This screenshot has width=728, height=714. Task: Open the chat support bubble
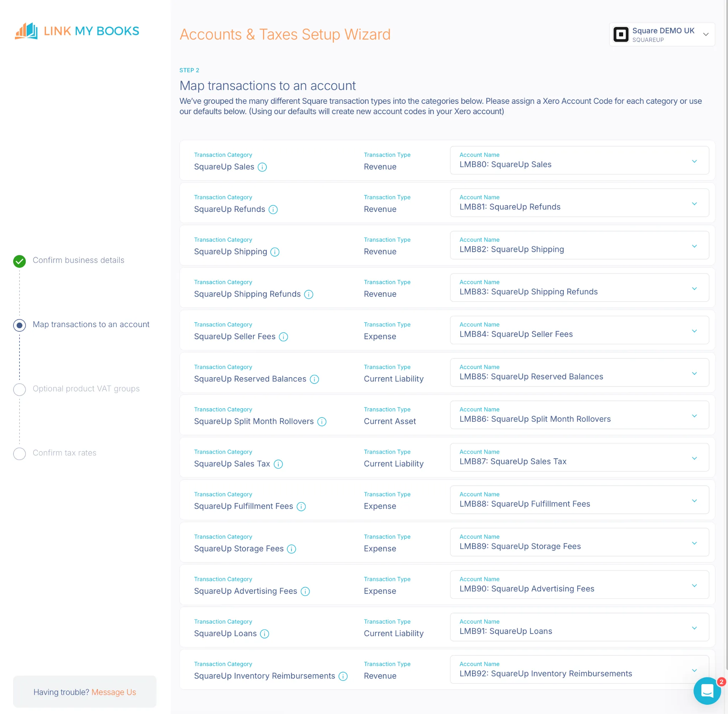point(707,691)
